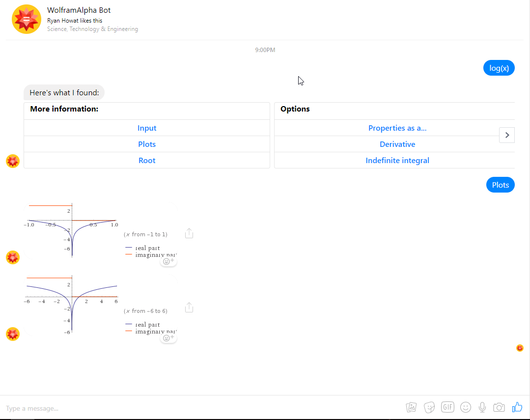Open the photo attachment icon
Screen dimensions: 530x420
(x=411, y=407)
